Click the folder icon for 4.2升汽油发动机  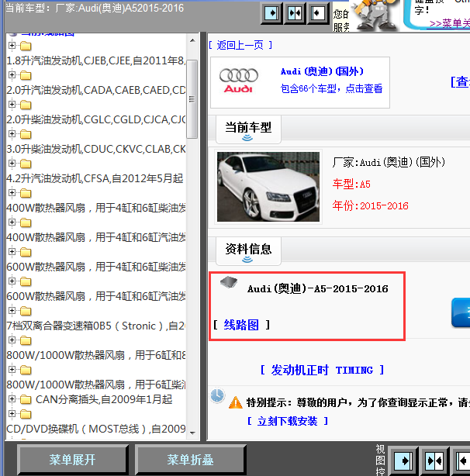(x=26, y=164)
